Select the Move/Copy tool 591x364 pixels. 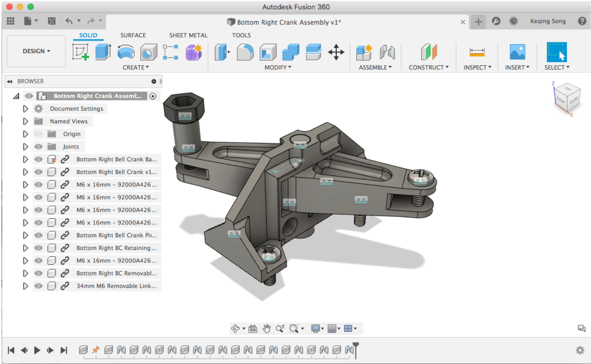[336, 52]
